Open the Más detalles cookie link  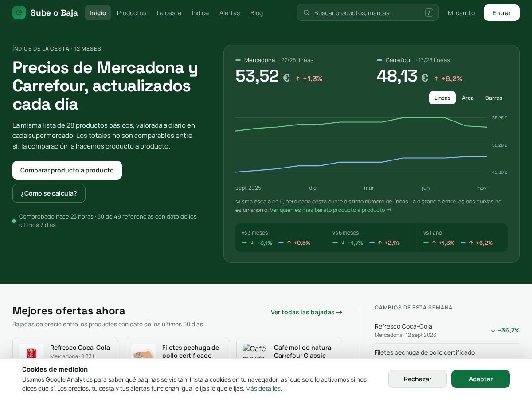point(263,388)
